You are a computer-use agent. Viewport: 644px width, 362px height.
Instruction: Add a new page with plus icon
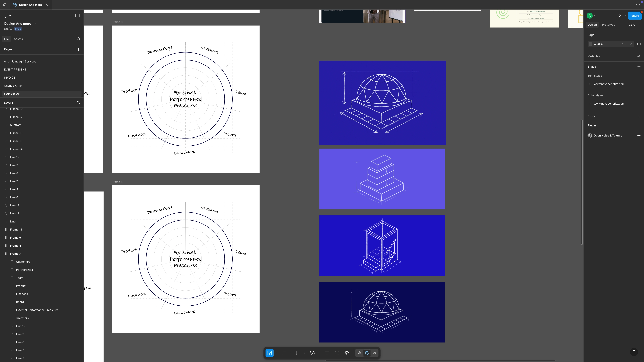(78, 49)
